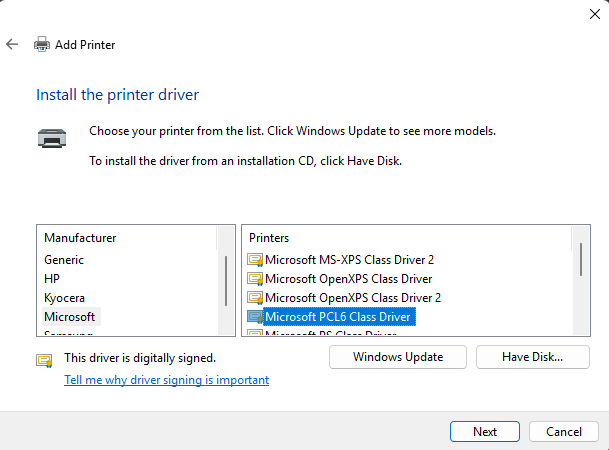Select HP manufacturer
The image size is (609, 450).
coord(53,279)
